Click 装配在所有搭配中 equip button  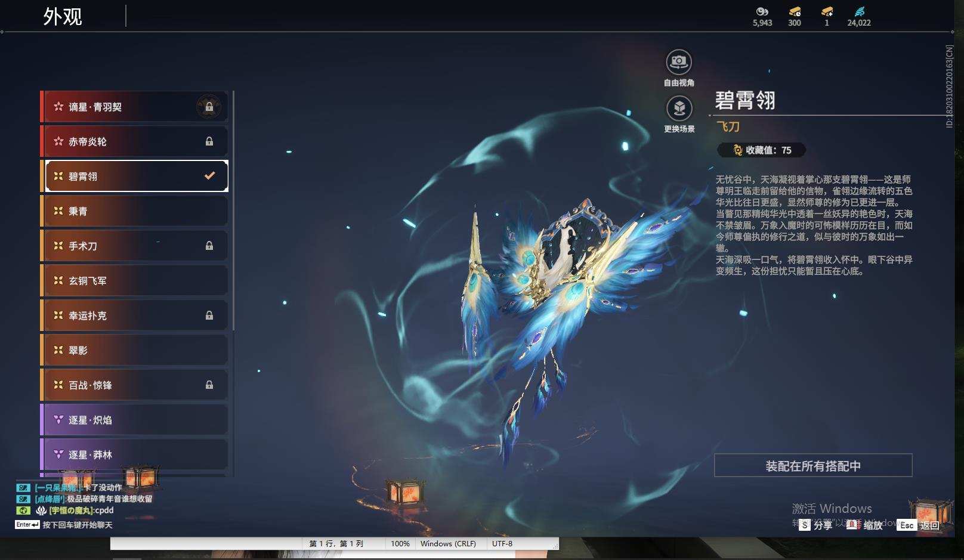point(813,466)
